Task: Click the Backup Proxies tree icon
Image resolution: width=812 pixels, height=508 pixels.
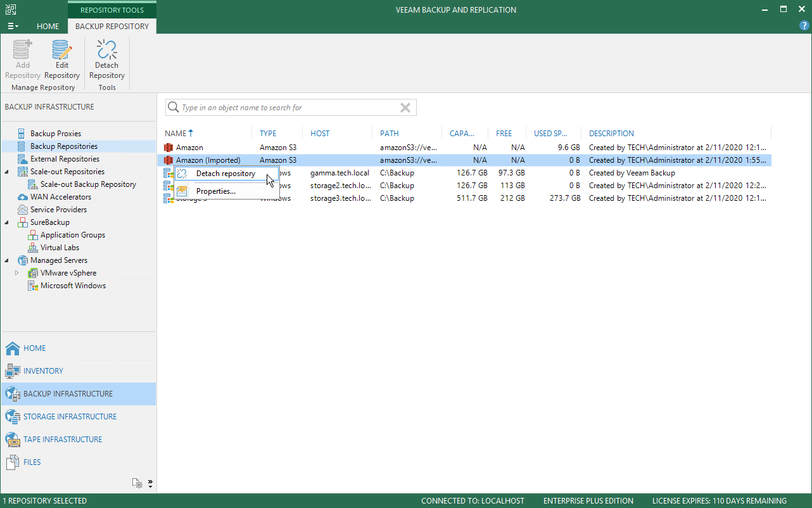Action: click(x=23, y=134)
